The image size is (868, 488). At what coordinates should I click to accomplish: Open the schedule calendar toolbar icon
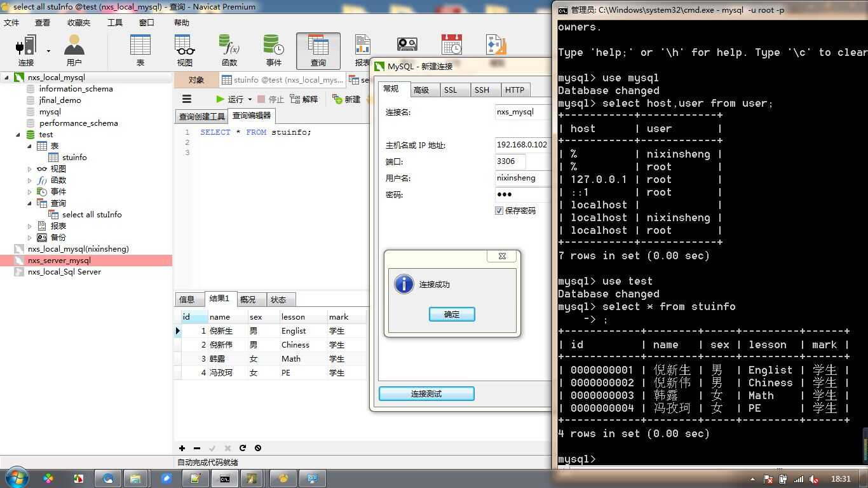tap(452, 44)
